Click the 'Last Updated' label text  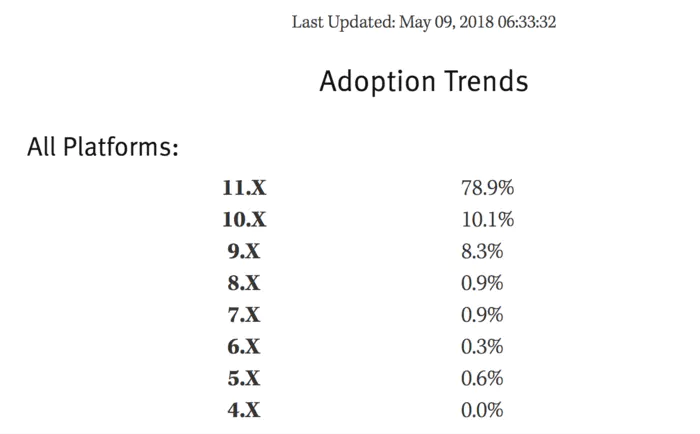(343, 21)
